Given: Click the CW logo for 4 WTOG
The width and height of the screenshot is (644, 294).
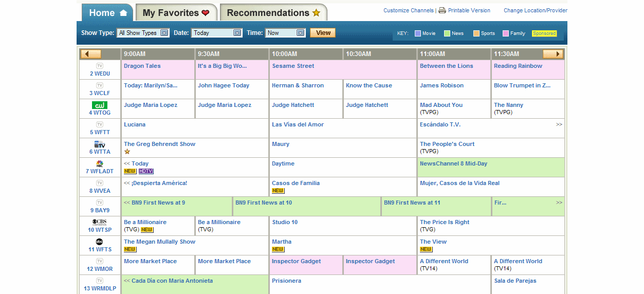Looking at the screenshot, I should pos(100,105).
